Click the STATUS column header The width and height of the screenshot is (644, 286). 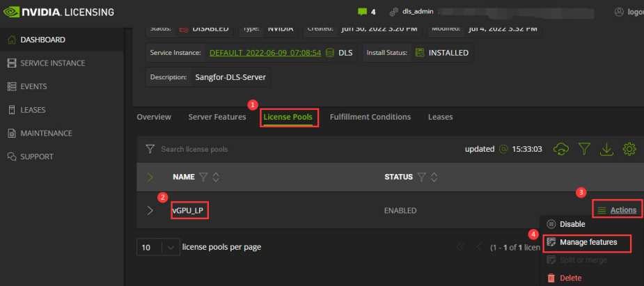tap(398, 177)
